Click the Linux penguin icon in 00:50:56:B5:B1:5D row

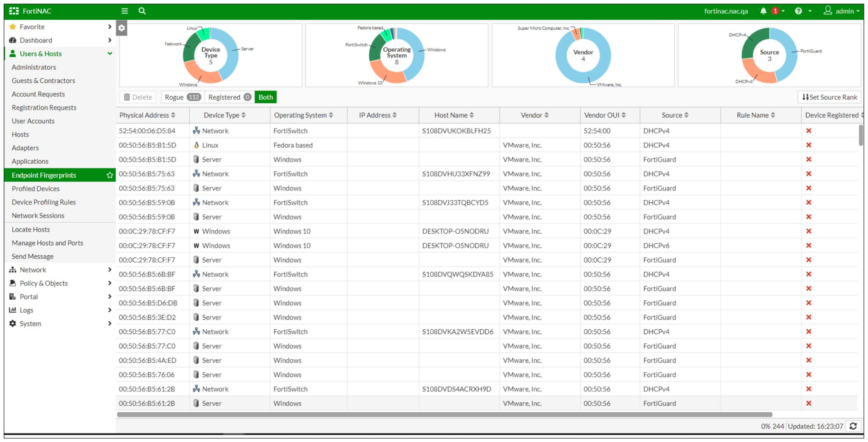pyautogui.click(x=196, y=145)
